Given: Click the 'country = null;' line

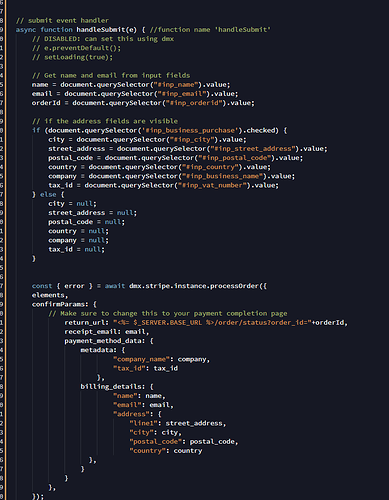Looking at the screenshot, I should pyautogui.click(x=78, y=231).
